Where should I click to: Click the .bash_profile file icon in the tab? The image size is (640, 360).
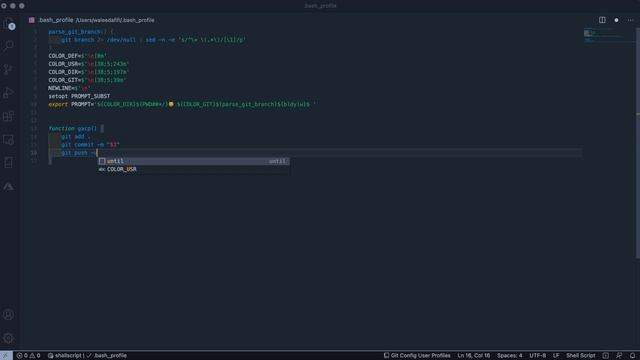pyautogui.click(x=31, y=20)
